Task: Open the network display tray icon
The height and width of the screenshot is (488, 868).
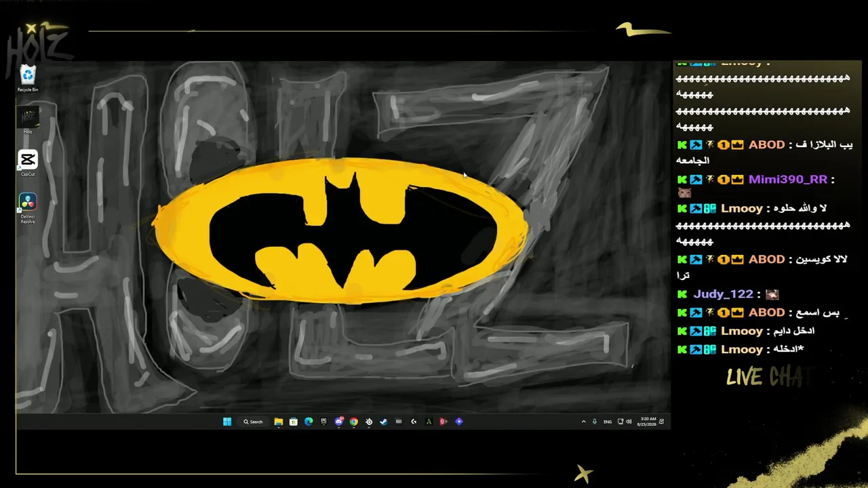Action: (620, 422)
